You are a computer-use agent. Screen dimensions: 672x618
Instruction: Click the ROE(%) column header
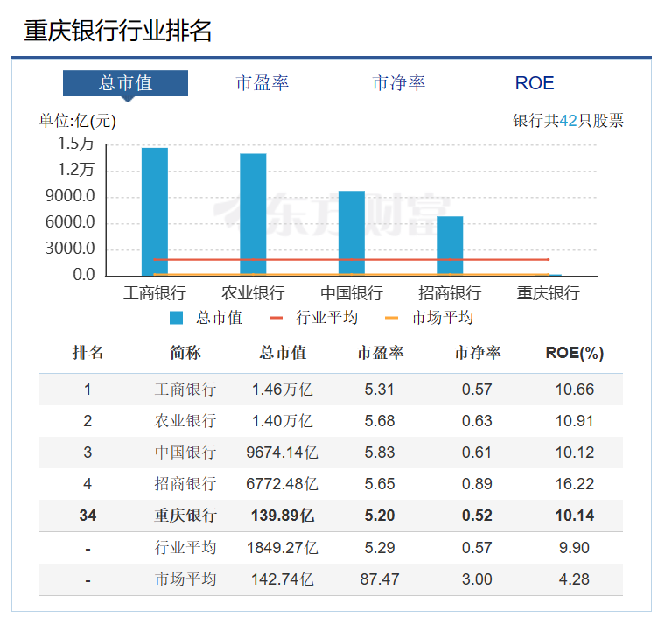point(575,353)
